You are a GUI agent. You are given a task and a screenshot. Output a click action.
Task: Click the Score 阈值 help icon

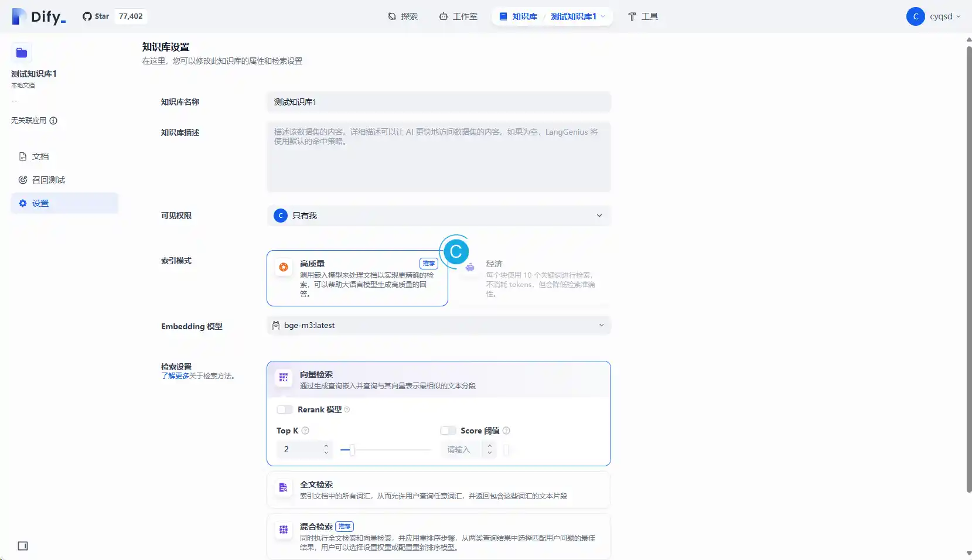pos(506,431)
